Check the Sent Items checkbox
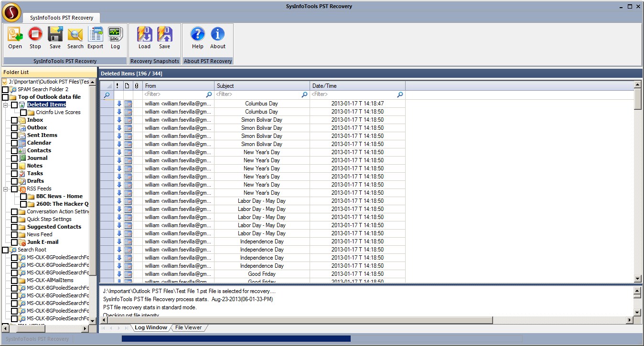 14,135
